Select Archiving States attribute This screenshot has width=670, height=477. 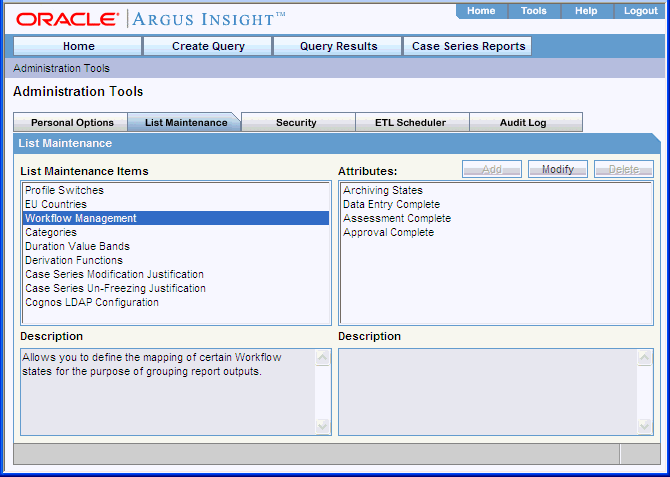pyautogui.click(x=496, y=190)
